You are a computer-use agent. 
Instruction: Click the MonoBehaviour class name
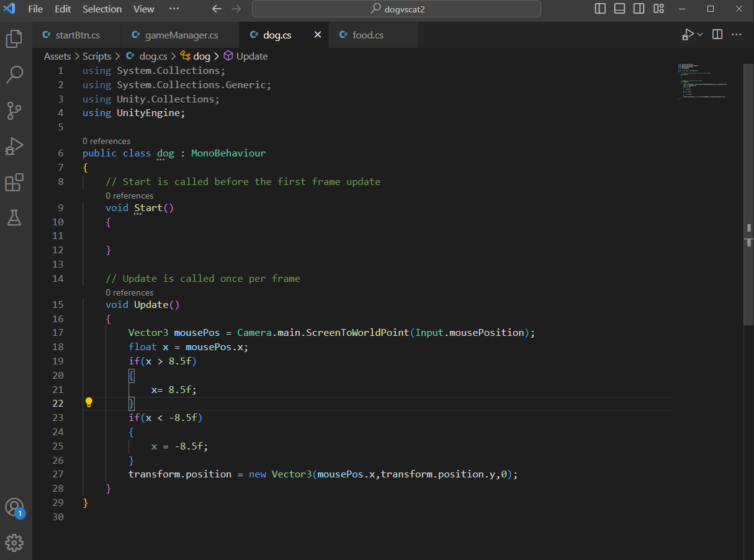pos(228,153)
